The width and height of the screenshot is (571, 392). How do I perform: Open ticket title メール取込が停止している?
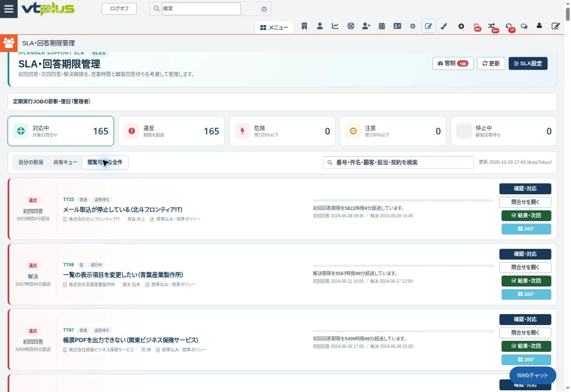click(123, 210)
